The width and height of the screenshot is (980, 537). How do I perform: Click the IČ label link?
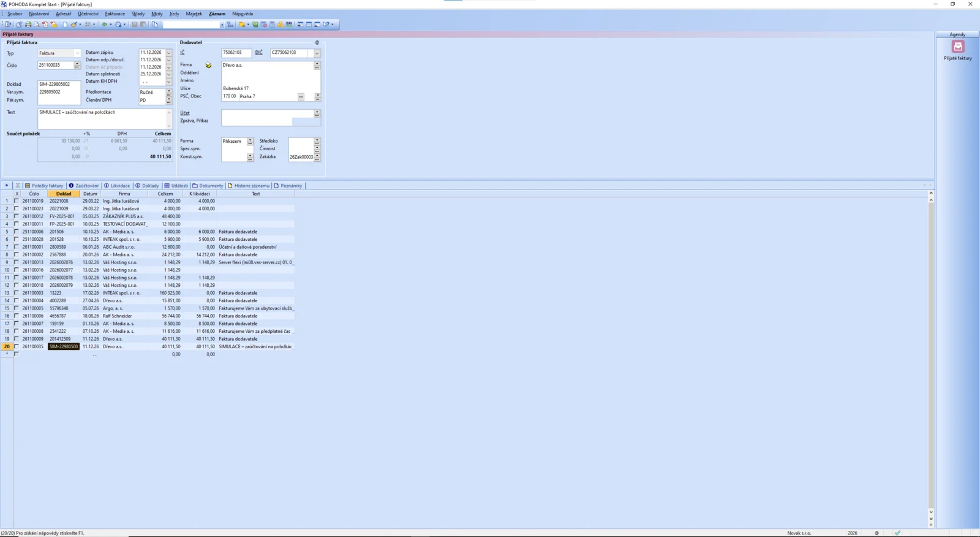point(183,53)
